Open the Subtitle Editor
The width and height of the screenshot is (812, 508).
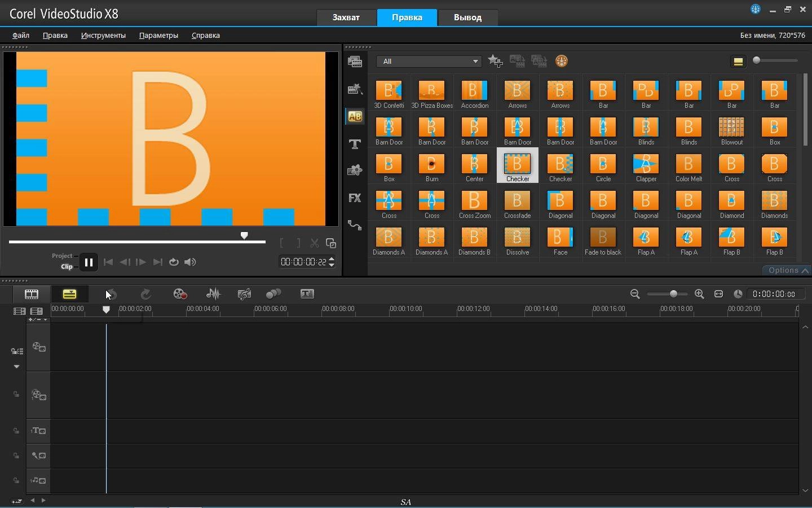coord(307,294)
